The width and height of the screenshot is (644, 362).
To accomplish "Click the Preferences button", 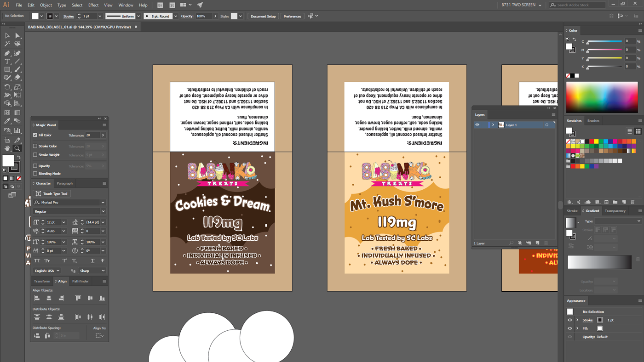I will pyautogui.click(x=292, y=16).
